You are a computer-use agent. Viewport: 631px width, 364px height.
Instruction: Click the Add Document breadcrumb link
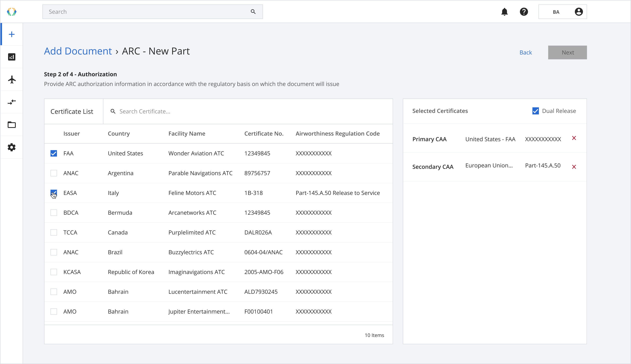(x=78, y=51)
